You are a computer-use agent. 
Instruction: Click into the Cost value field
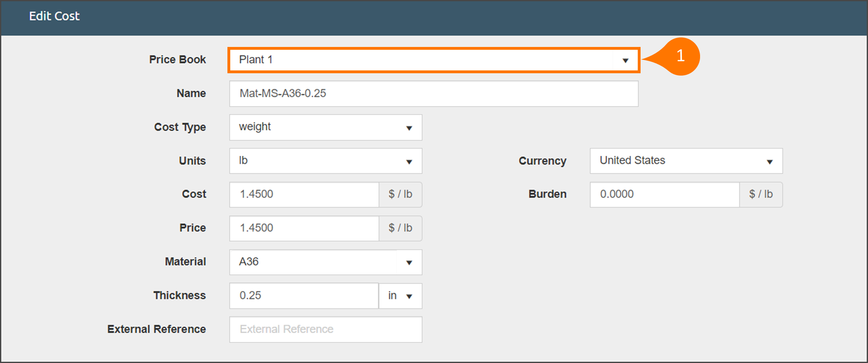[304, 195]
